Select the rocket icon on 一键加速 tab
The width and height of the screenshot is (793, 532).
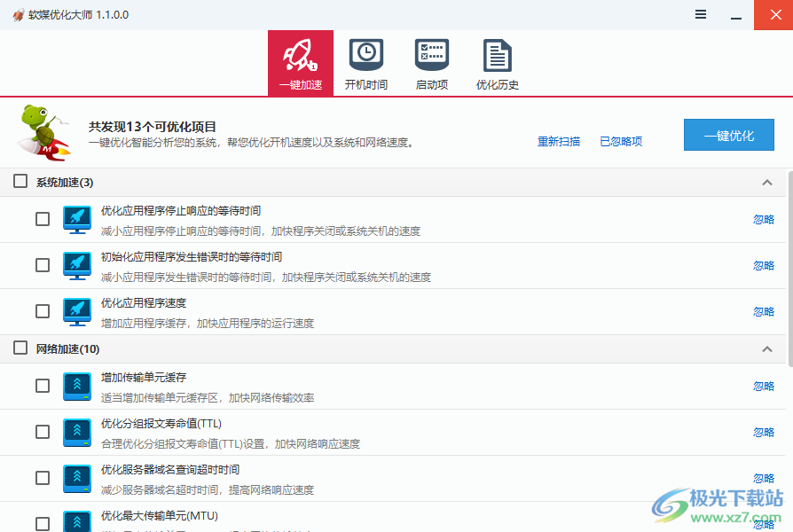pyautogui.click(x=300, y=53)
